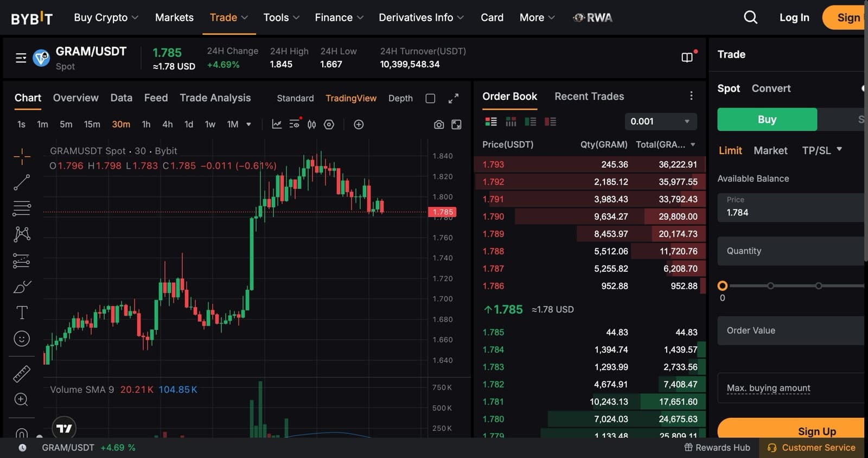Open the Feed tab

(x=156, y=98)
